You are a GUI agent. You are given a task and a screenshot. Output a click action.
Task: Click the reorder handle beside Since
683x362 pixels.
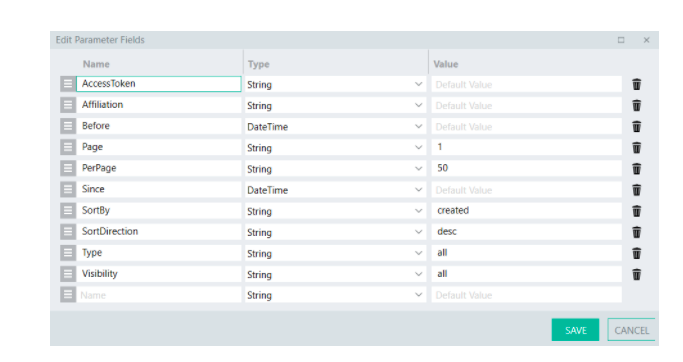click(68, 189)
